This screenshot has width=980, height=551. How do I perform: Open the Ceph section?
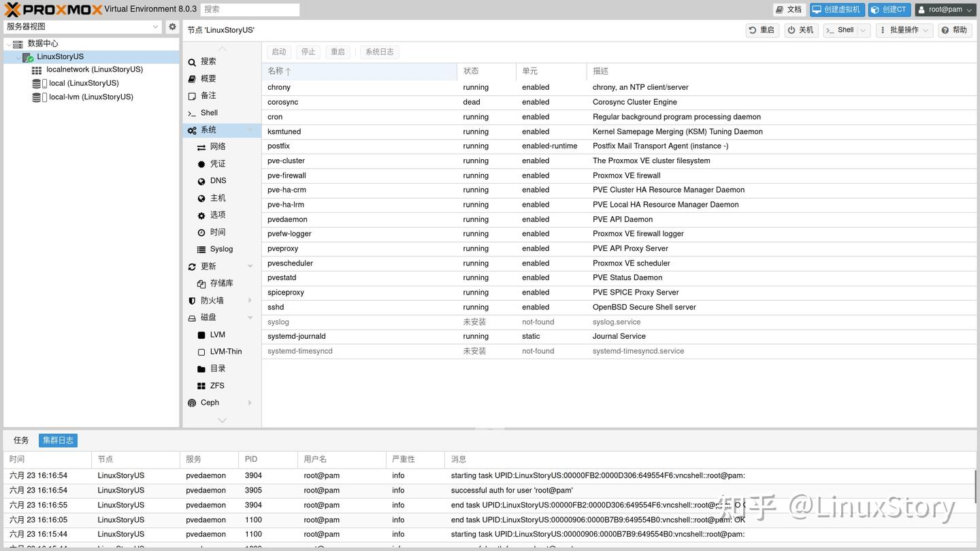(210, 402)
